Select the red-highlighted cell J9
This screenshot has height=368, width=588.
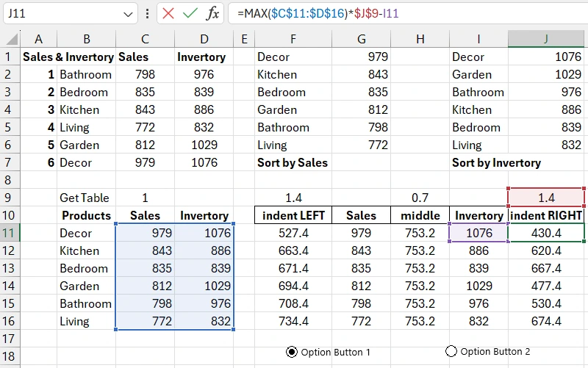tap(546, 198)
